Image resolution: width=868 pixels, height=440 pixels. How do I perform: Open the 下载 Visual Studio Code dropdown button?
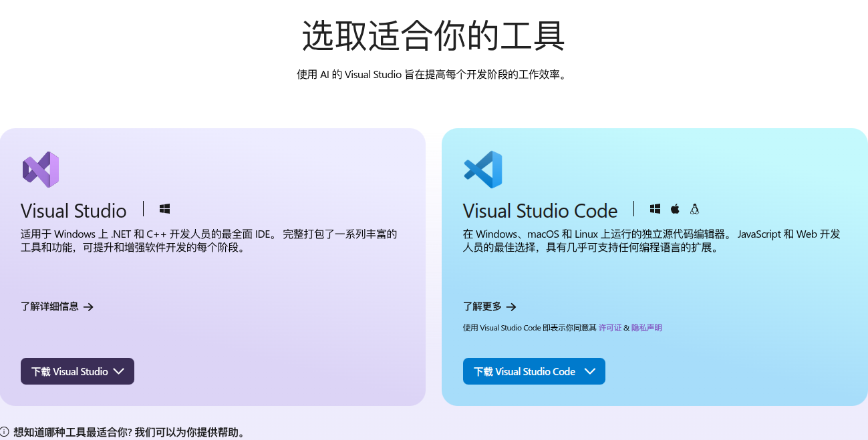click(x=534, y=371)
